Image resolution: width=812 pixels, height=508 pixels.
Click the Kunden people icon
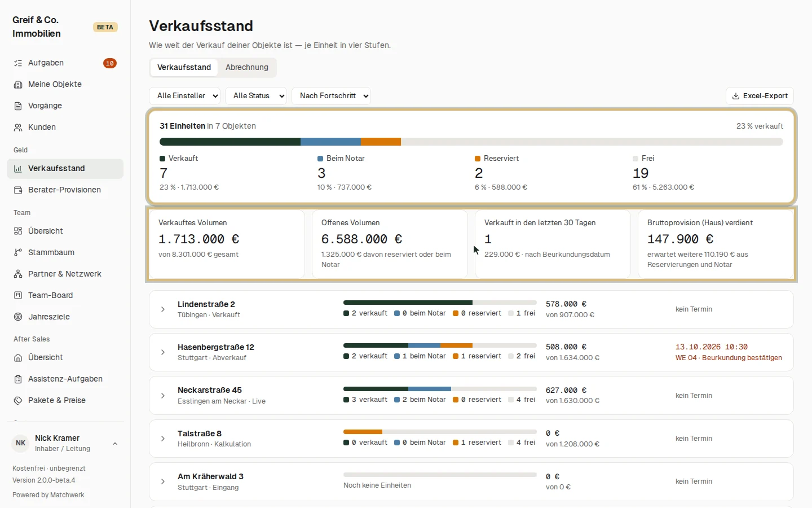(18, 128)
